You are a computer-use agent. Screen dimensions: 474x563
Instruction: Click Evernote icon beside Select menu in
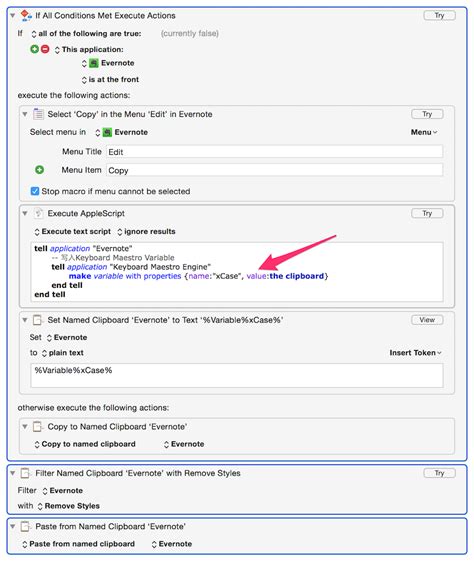click(x=107, y=132)
